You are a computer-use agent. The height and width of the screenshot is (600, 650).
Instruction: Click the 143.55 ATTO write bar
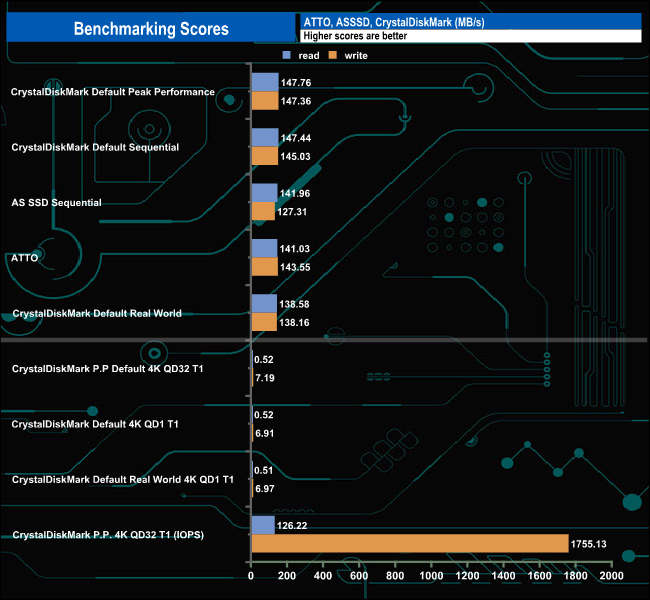click(x=264, y=266)
